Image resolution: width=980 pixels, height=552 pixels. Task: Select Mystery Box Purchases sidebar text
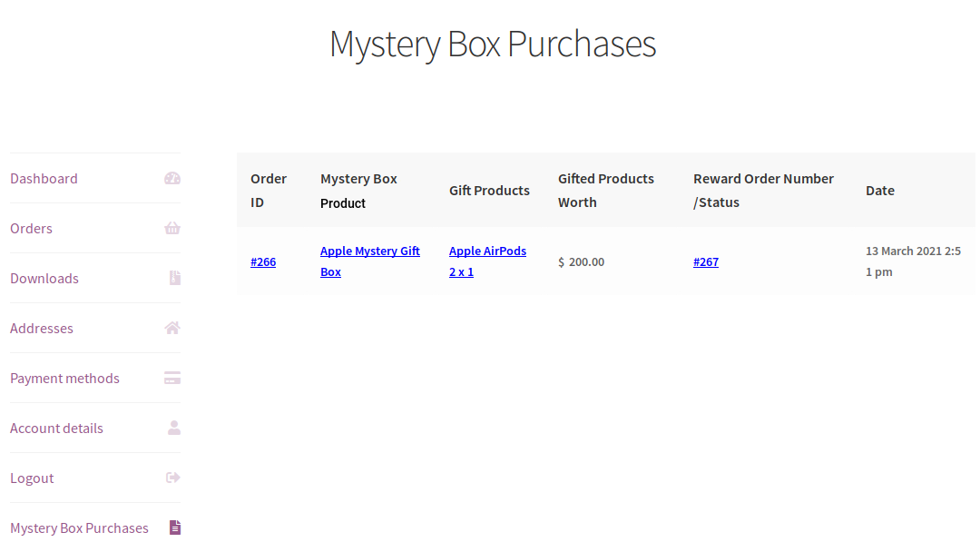click(x=79, y=529)
